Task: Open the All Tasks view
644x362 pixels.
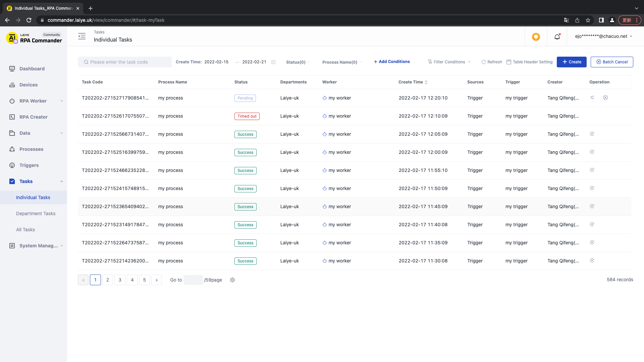Action: [25, 230]
